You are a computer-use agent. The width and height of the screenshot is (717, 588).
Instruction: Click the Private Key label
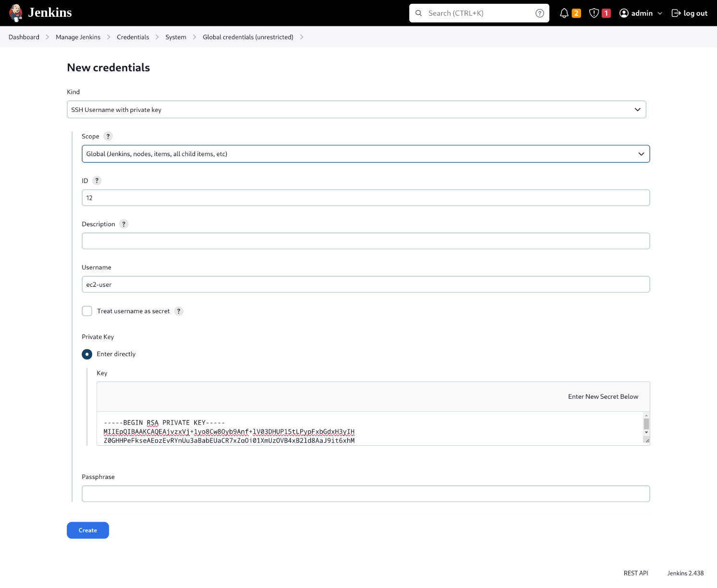coord(98,337)
